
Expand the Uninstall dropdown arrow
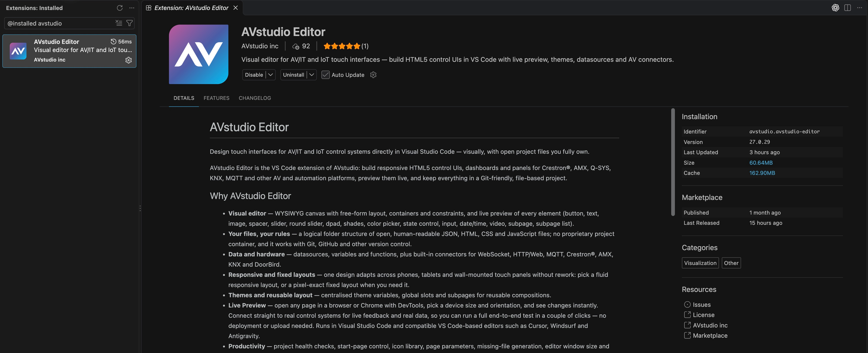[x=312, y=75]
